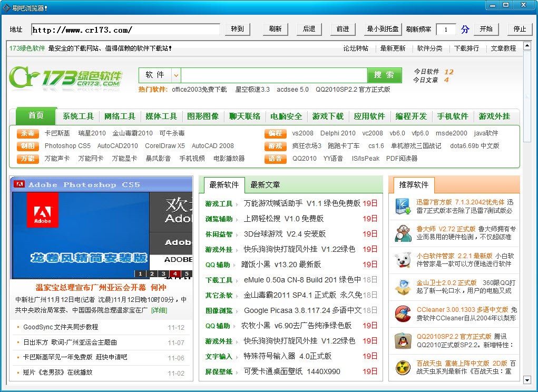
Task: Click the CCleaner brush icon
Action: point(403,314)
